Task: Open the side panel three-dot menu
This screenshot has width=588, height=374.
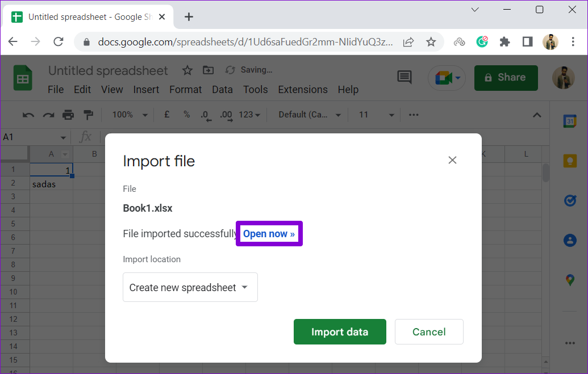Action: click(x=570, y=343)
